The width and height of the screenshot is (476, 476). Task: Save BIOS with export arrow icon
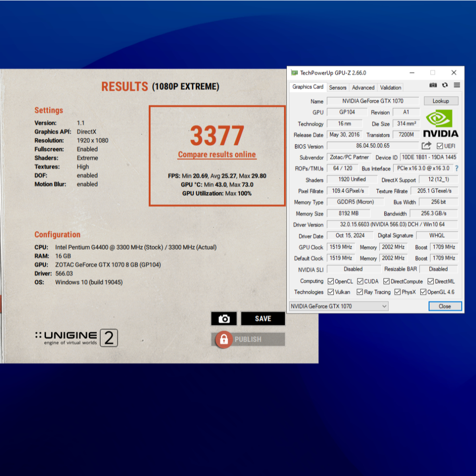click(x=426, y=146)
